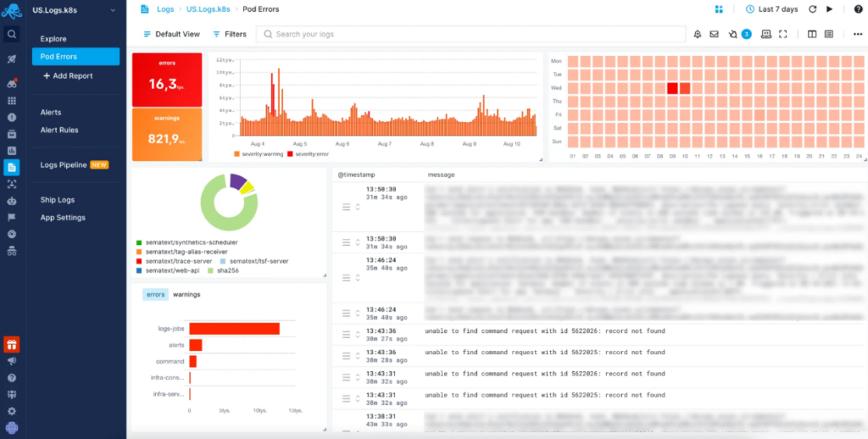Enter fullscreen with the dashed-square icon

pos(782,34)
